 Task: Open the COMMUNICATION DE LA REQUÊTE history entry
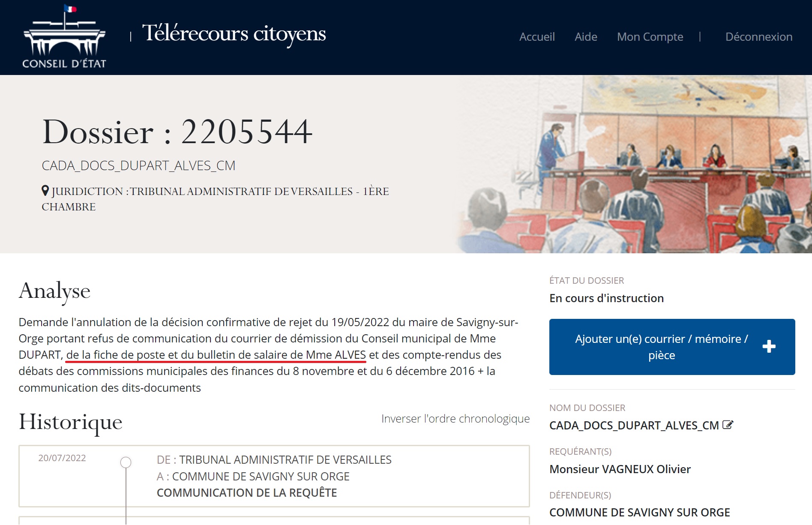click(x=247, y=493)
